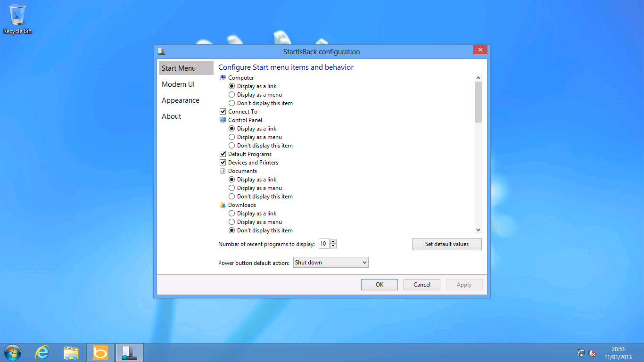
Task: Click the Apply button
Action: coord(464,285)
